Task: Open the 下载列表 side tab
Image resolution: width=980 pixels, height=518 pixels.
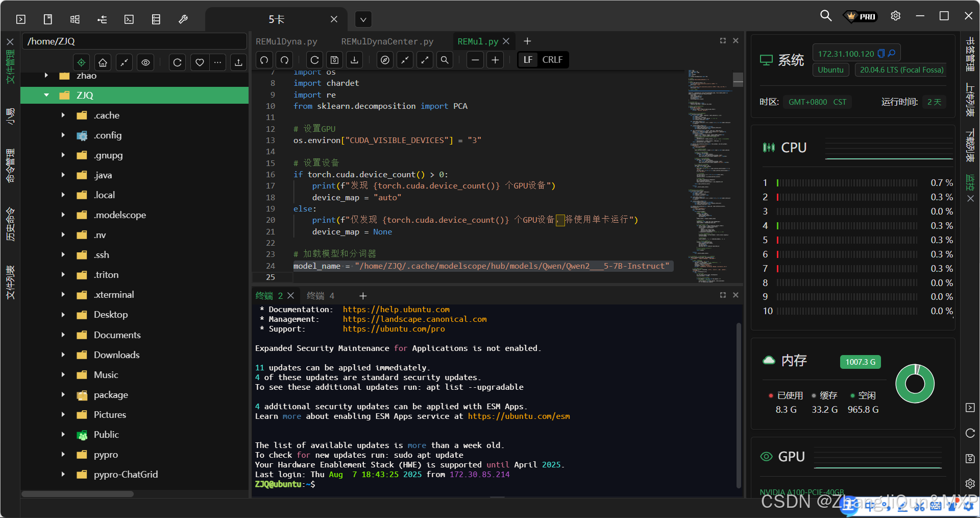Action: pyautogui.click(x=970, y=145)
